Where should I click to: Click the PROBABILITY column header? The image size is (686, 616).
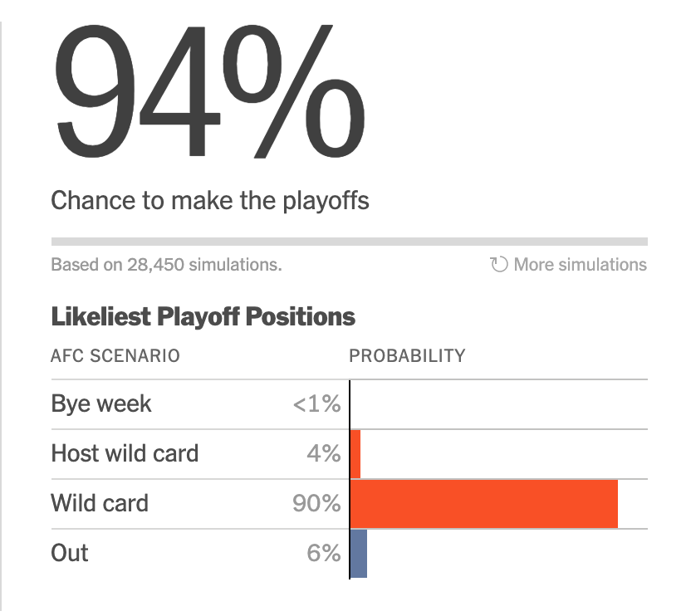click(x=407, y=356)
